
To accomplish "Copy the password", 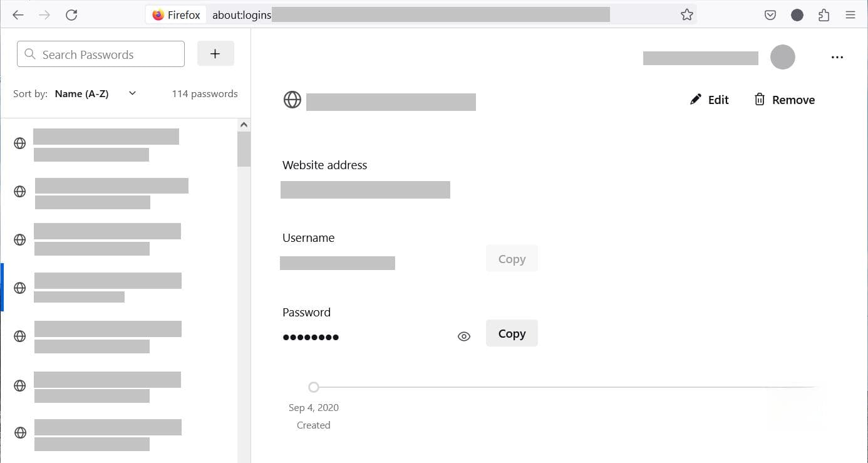I will [512, 333].
